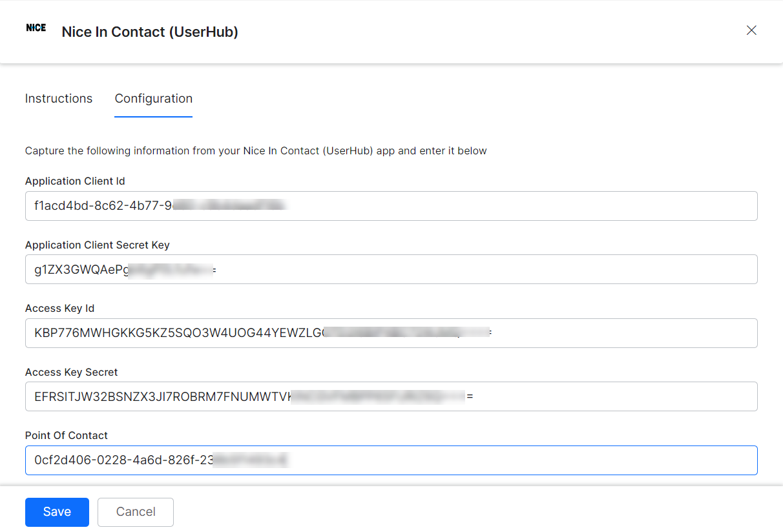Click the Application Client Id input field

click(x=391, y=205)
